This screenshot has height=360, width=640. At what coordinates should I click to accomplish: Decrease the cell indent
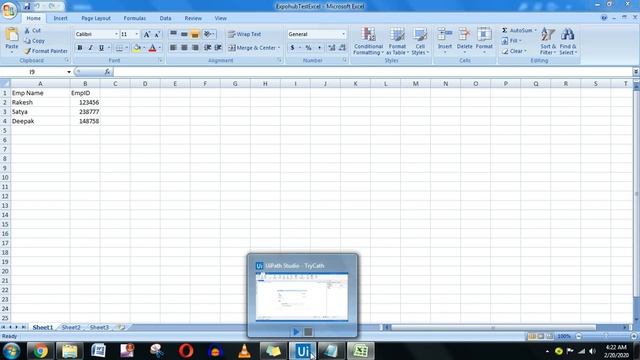(207, 48)
